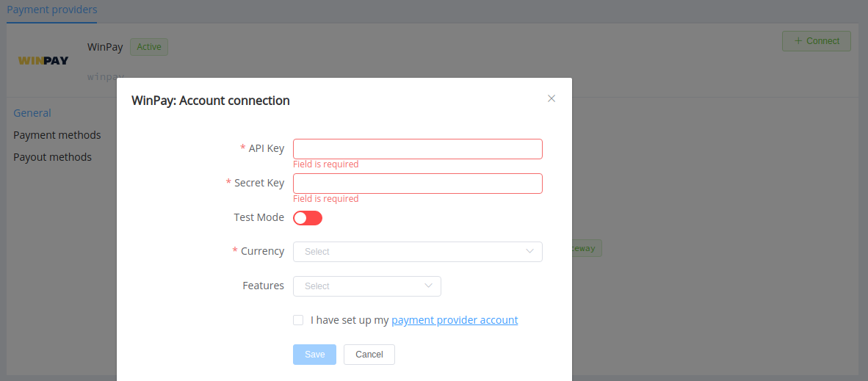Click the Save button

(314, 355)
